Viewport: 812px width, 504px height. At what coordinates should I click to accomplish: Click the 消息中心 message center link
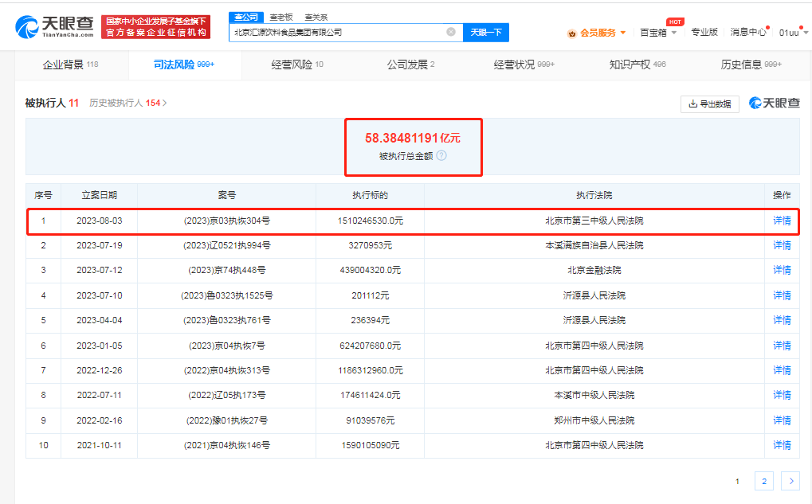click(x=748, y=33)
